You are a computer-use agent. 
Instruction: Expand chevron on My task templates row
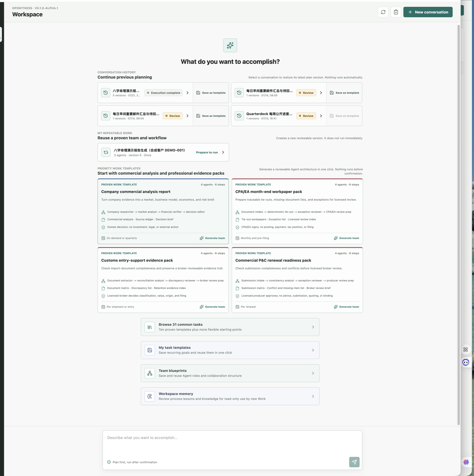pos(313,350)
